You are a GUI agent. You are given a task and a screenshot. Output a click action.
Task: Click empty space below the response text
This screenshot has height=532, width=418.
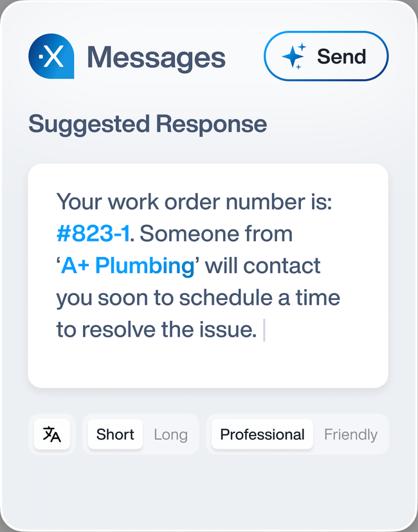(208, 365)
